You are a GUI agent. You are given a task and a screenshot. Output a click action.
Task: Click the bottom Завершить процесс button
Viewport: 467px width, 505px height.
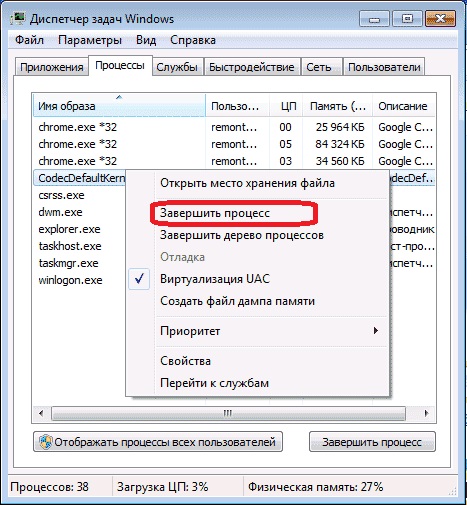pos(372,442)
